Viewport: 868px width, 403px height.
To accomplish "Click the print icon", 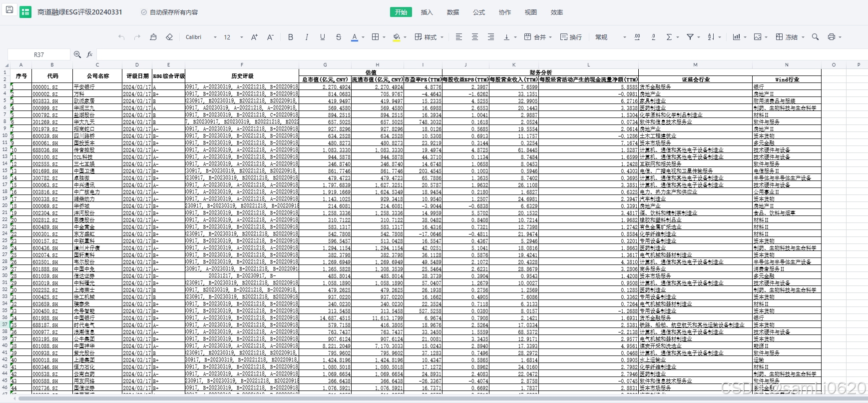I will 832,37.
